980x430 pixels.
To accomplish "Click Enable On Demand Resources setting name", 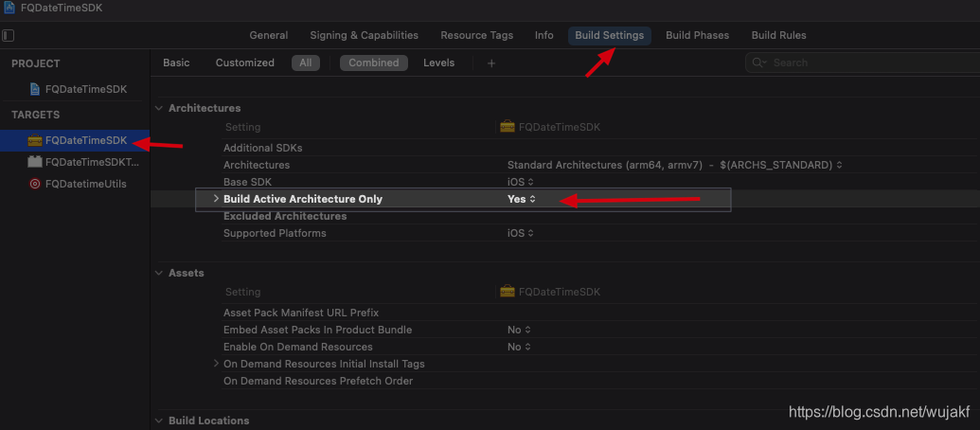I will pos(298,347).
